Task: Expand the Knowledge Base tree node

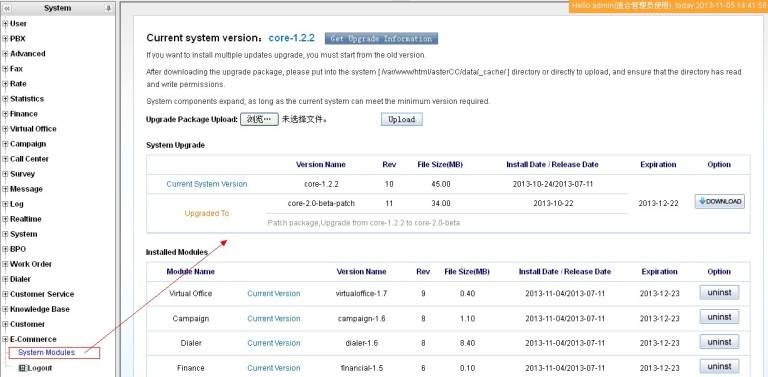Action: [5, 309]
